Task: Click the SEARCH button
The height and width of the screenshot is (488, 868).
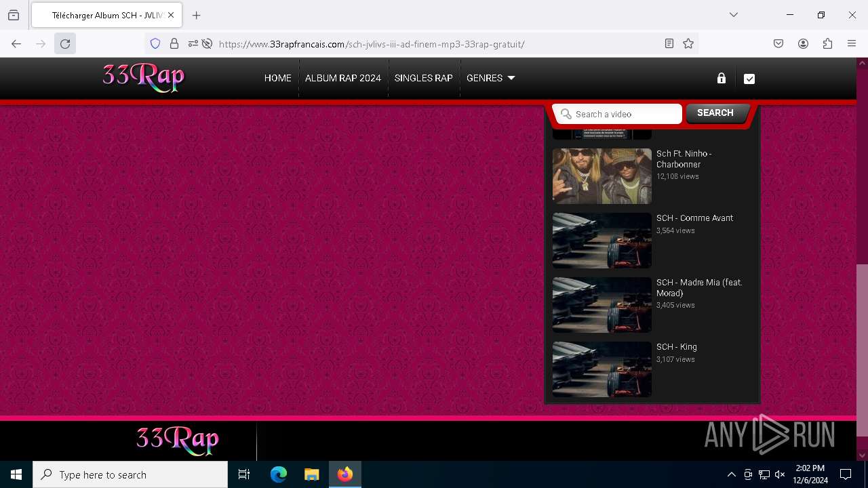Action: tap(715, 113)
